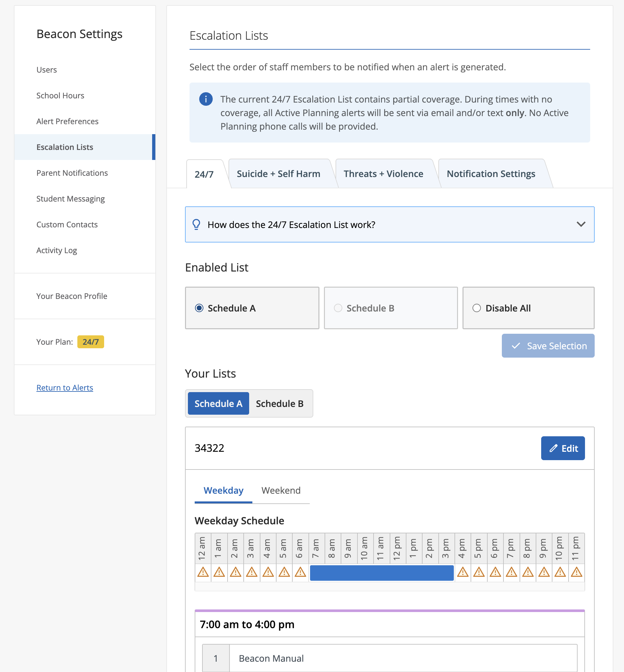Click the warning icon under 9 pm
The height and width of the screenshot is (672, 624).
pos(544,572)
